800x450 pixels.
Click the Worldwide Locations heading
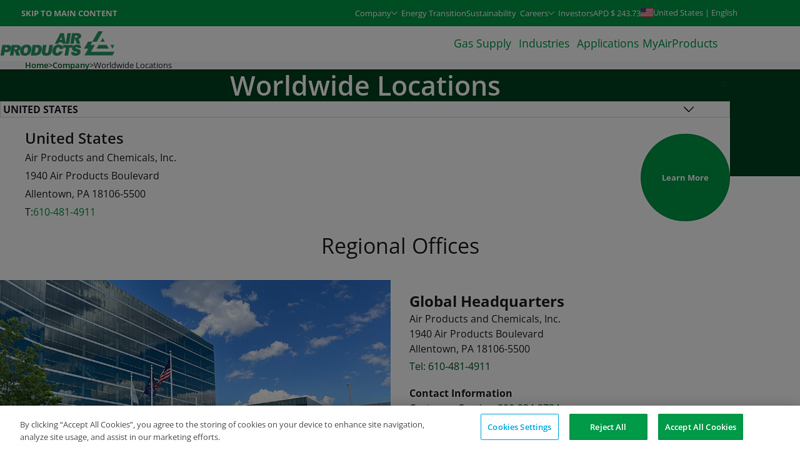365,86
